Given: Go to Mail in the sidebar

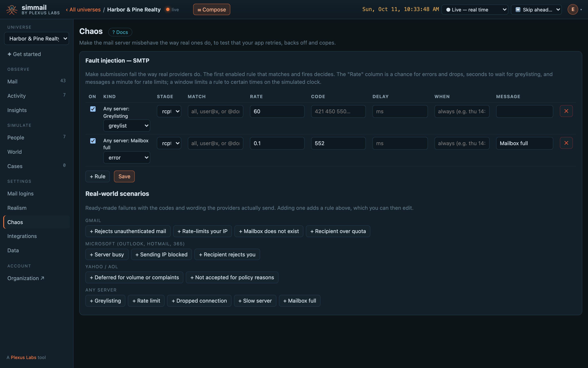Looking at the screenshot, I should [x=37, y=81].
